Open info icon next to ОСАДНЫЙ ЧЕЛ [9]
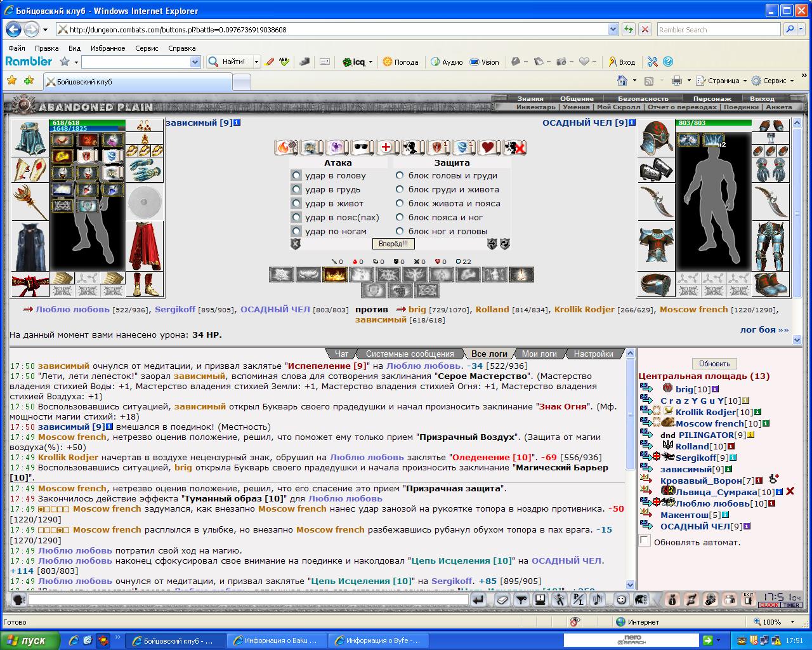This screenshot has height=650, width=812. tap(632, 123)
